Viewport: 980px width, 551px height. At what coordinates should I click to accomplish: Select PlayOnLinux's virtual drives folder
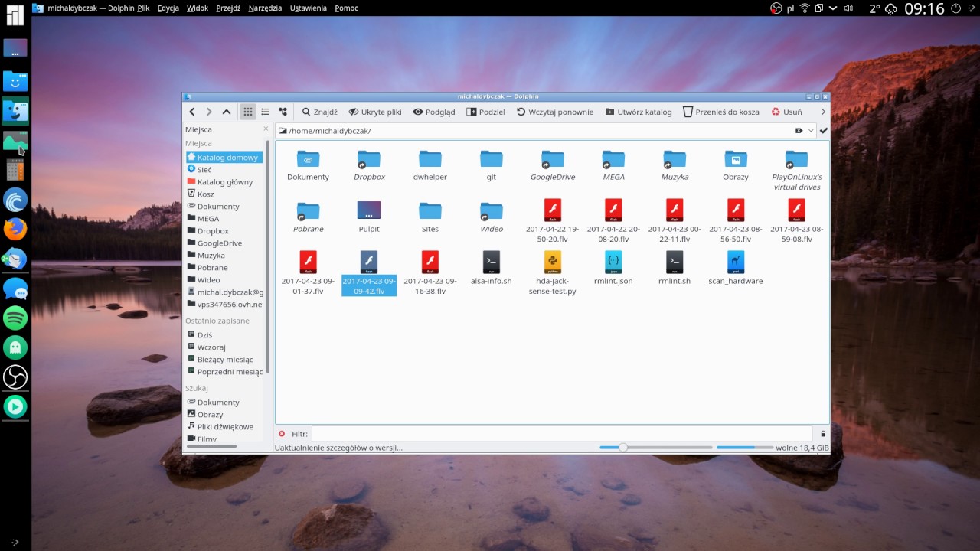click(x=797, y=169)
